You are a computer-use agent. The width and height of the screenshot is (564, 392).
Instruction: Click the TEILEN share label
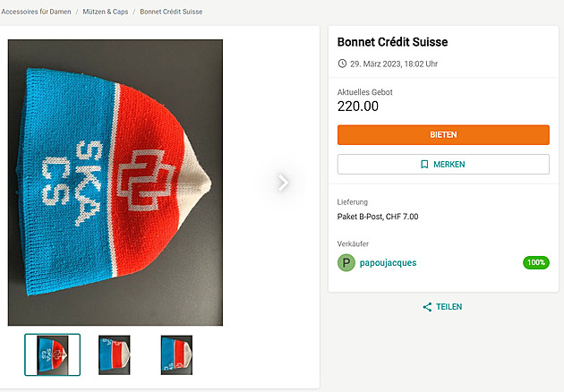click(x=449, y=307)
